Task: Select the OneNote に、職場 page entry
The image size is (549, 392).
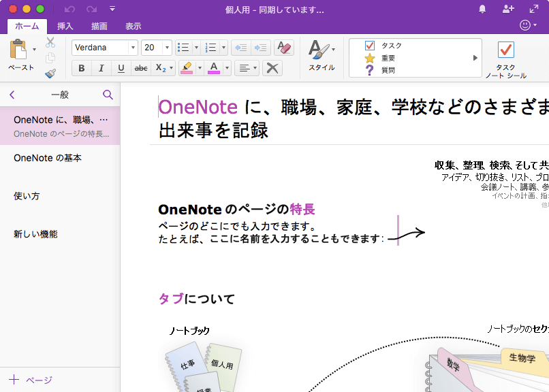Action: pyautogui.click(x=60, y=126)
